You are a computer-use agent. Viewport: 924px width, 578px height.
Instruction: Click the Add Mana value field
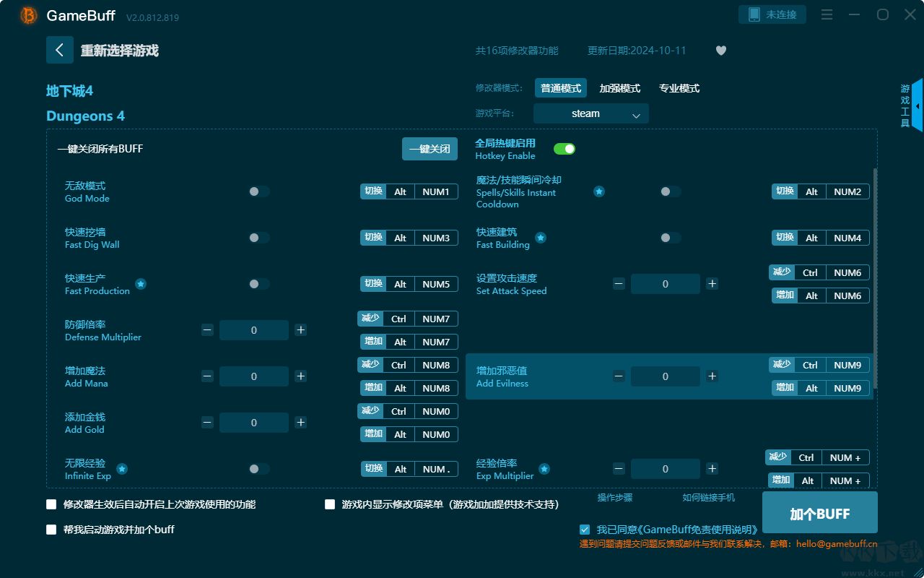click(x=254, y=376)
